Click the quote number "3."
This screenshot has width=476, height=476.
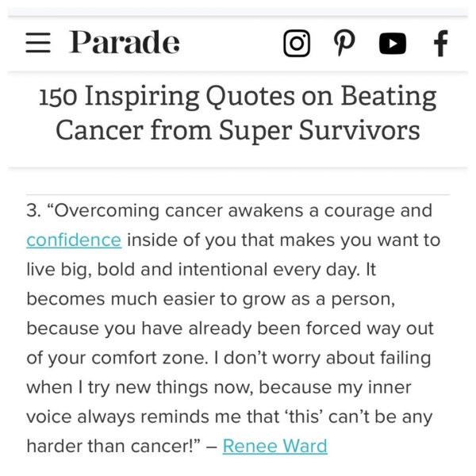tap(33, 211)
